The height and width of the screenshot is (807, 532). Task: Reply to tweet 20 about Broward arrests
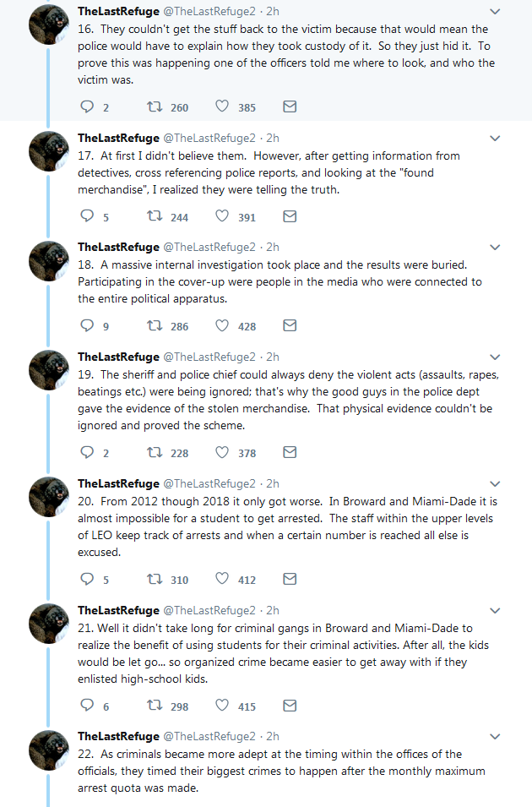[x=87, y=580]
